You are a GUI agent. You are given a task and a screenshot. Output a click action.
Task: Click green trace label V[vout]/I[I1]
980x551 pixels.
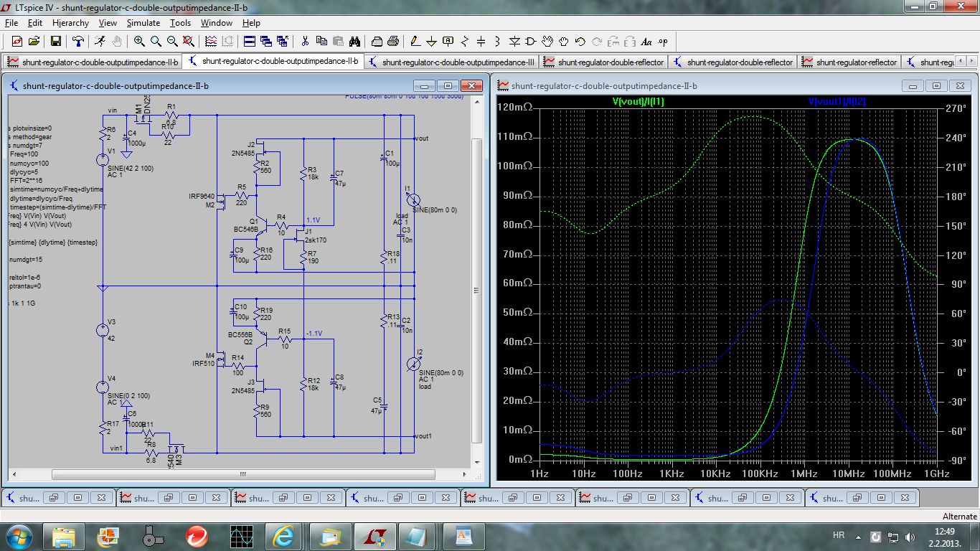coord(638,102)
